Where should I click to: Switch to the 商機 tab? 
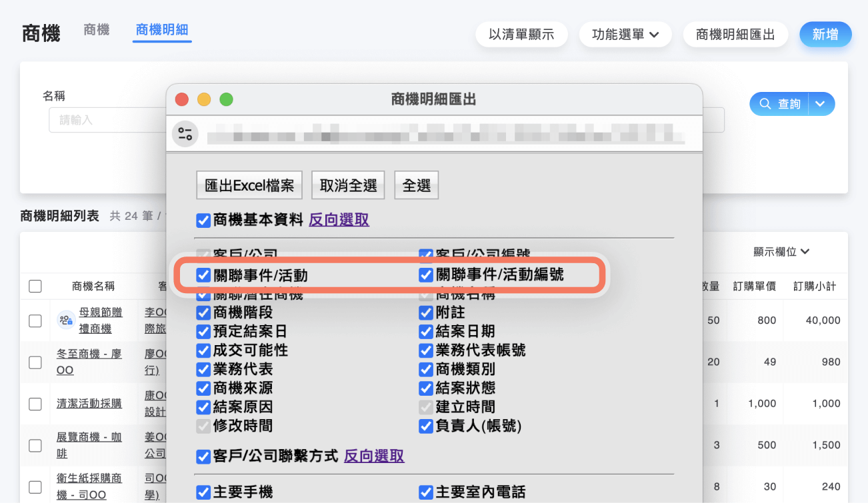[x=97, y=30]
